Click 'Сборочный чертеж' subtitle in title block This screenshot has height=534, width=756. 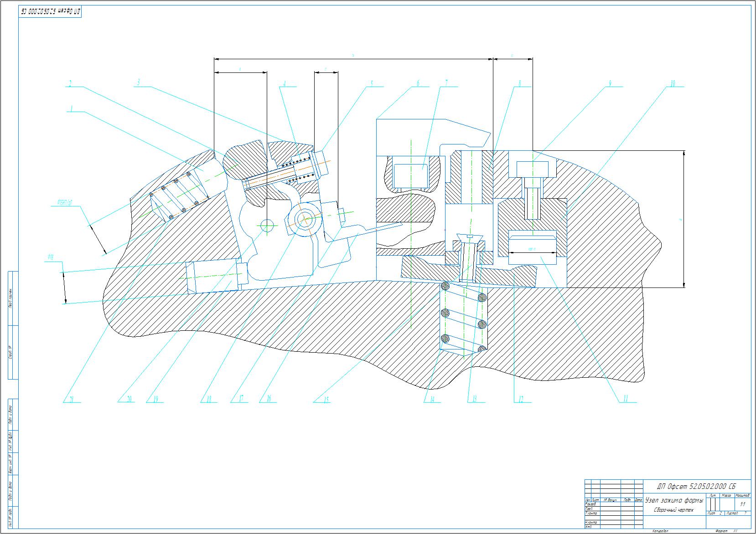click(x=673, y=510)
